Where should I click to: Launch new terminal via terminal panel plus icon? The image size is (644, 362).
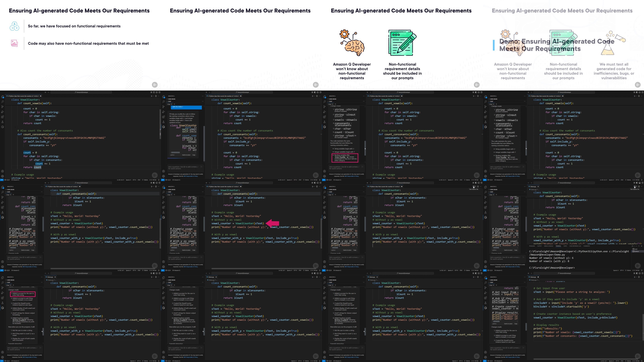point(632,246)
